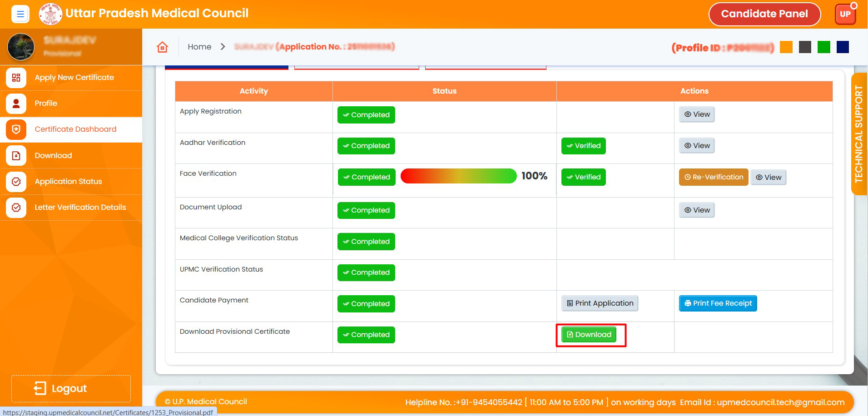Select the green theme color swatch

click(x=823, y=47)
